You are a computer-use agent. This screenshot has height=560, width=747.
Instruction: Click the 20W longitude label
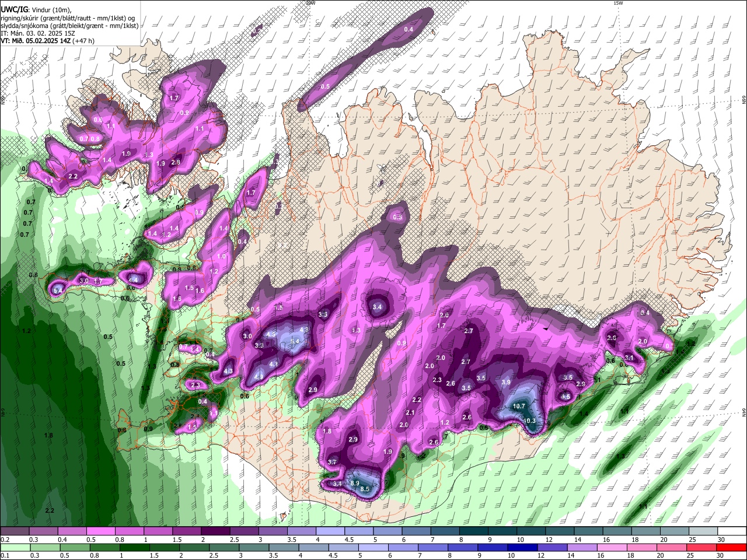pos(310,3)
